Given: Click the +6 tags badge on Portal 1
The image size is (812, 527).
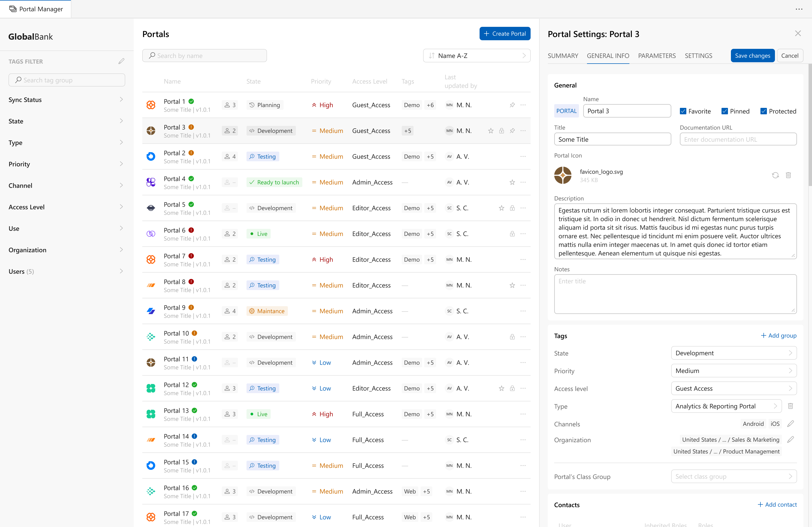Looking at the screenshot, I should click(430, 105).
